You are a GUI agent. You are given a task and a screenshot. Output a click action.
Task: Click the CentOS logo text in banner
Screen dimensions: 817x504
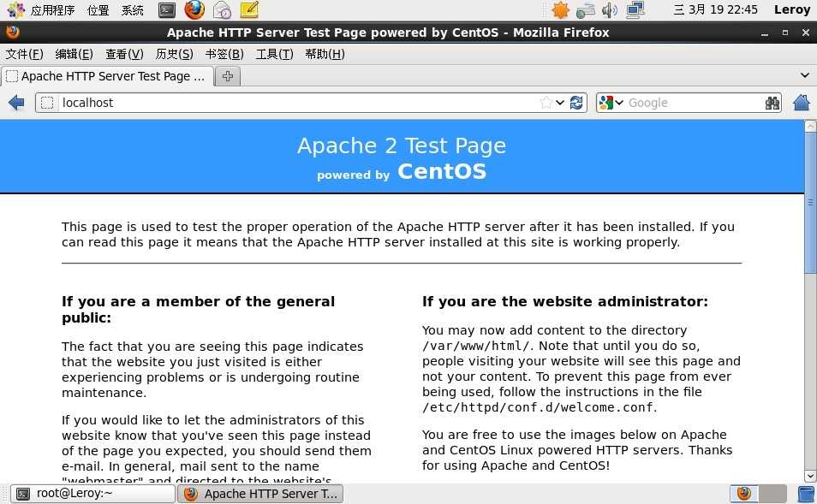442,171
